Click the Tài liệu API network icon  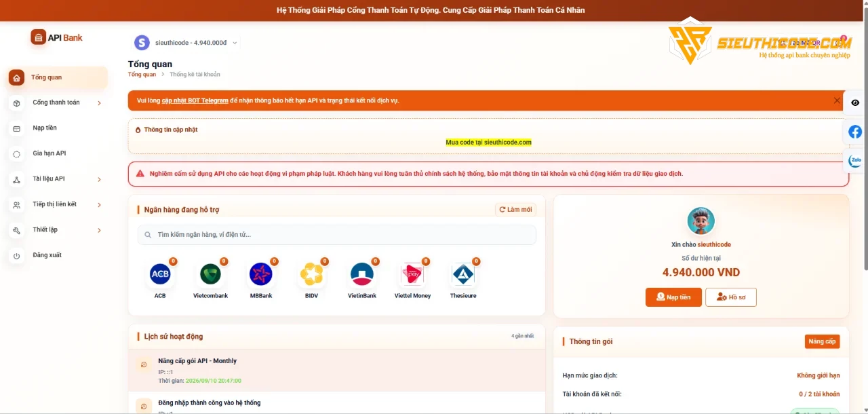16,179
